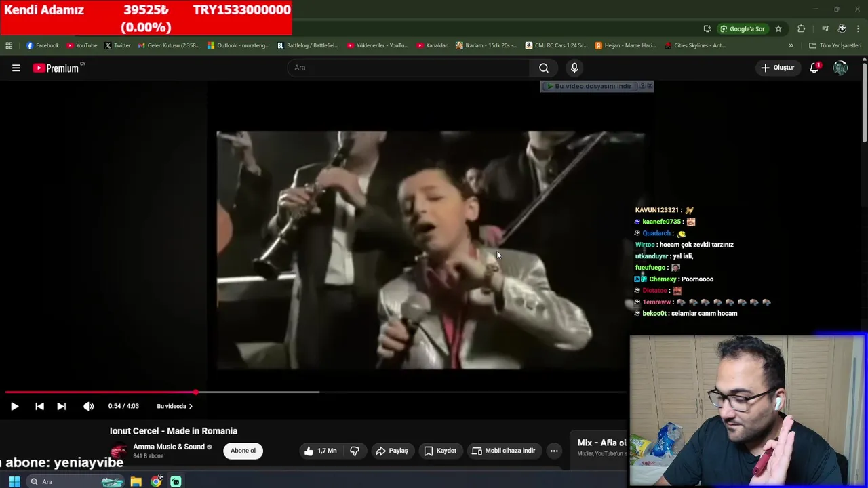Click the magnifier search button
Screen dimensions: 868x488
click(x=544, y=68)
